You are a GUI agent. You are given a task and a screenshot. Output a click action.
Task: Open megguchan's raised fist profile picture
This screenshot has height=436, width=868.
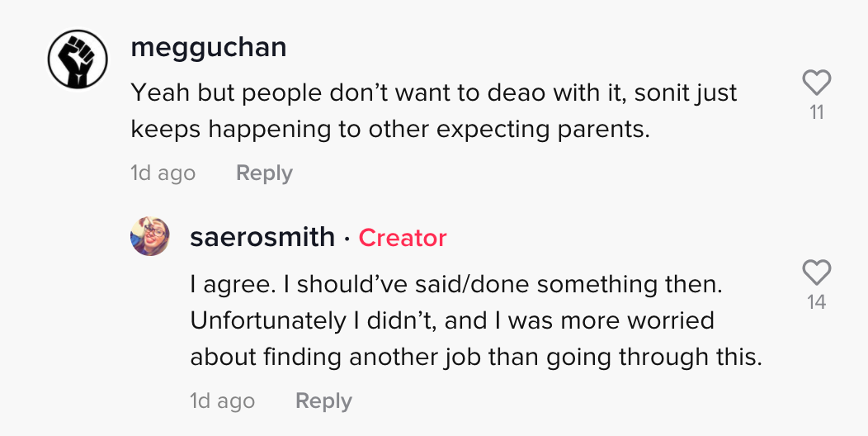click(77, 60)
